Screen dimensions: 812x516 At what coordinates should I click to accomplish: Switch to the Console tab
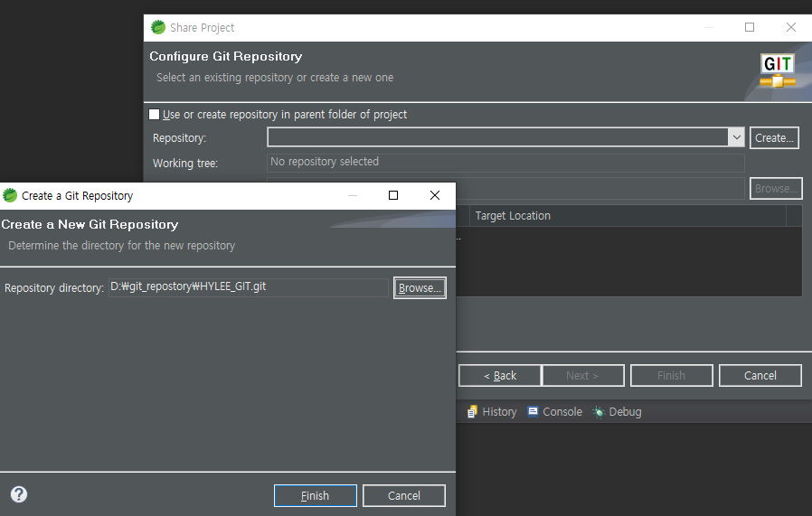554,412
